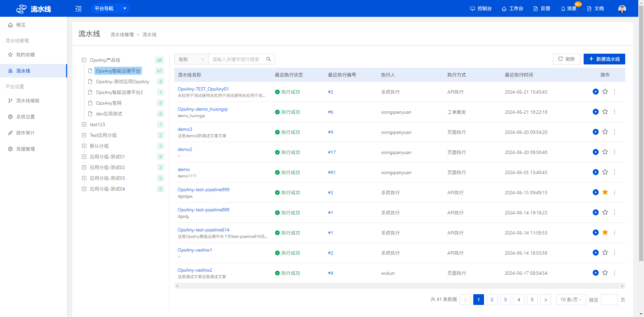Expand the 应用分组-测试04 node

tap(84, 189)
